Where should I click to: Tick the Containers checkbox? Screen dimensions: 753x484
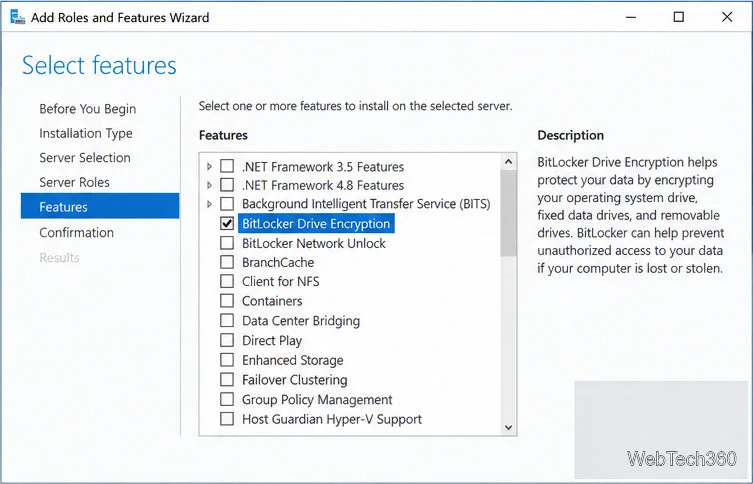click(227, 301)
